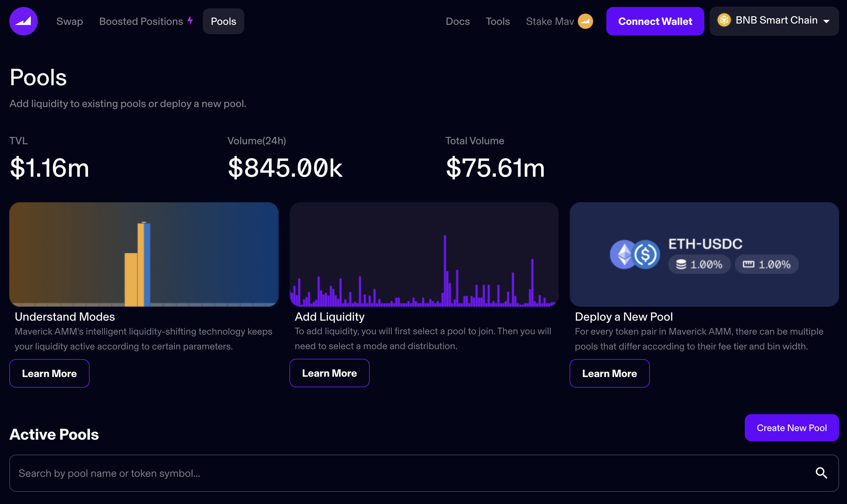Click the ETH-USDC pool name text

pos(705,243)
